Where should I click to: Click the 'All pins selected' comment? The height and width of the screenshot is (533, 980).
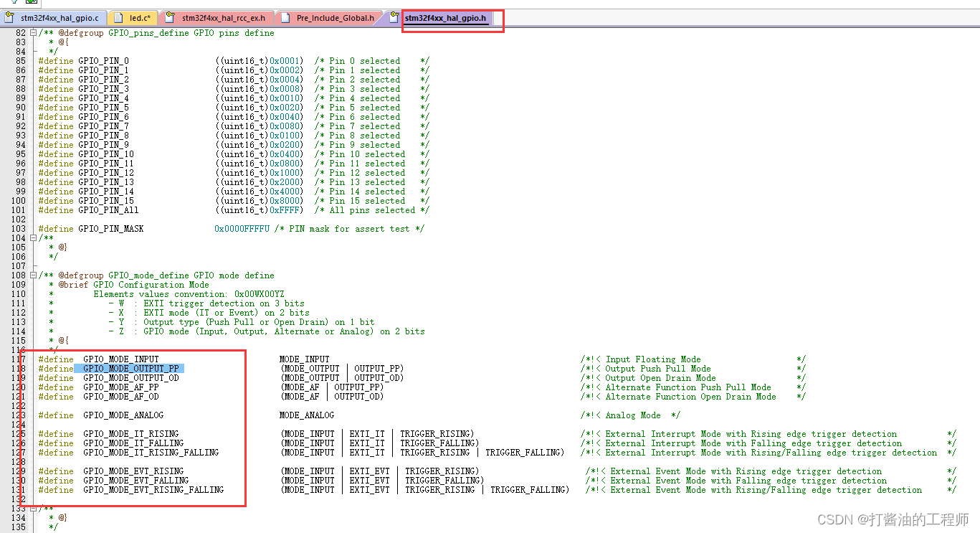pyautogui.click(x=372, y=210)
